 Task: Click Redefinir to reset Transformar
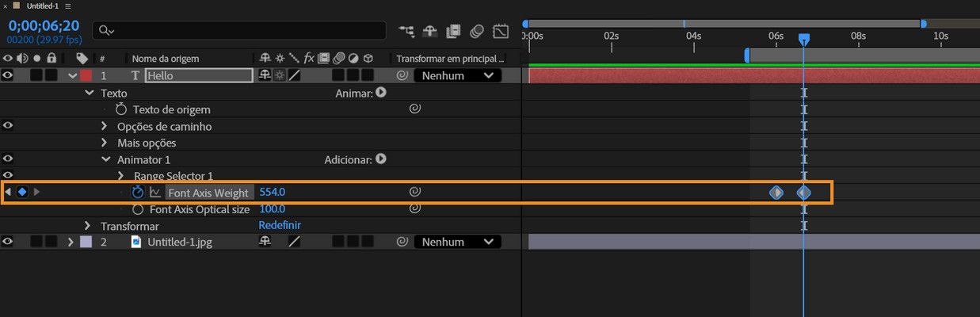point(280,226)
